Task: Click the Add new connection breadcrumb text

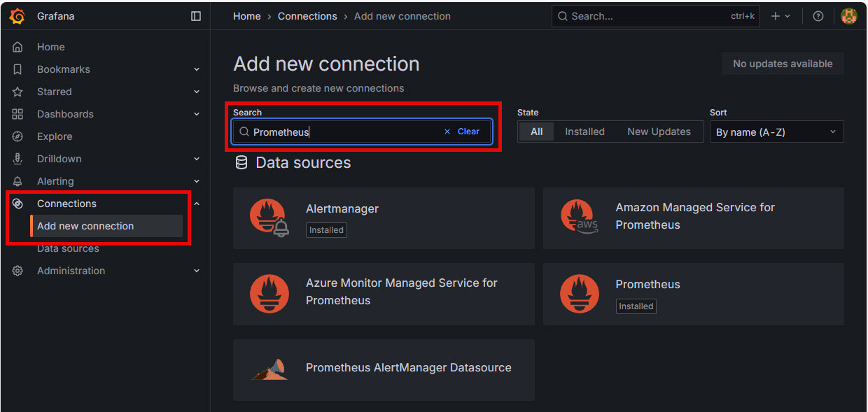Action: pyautogui.click(x=402, y=16)
